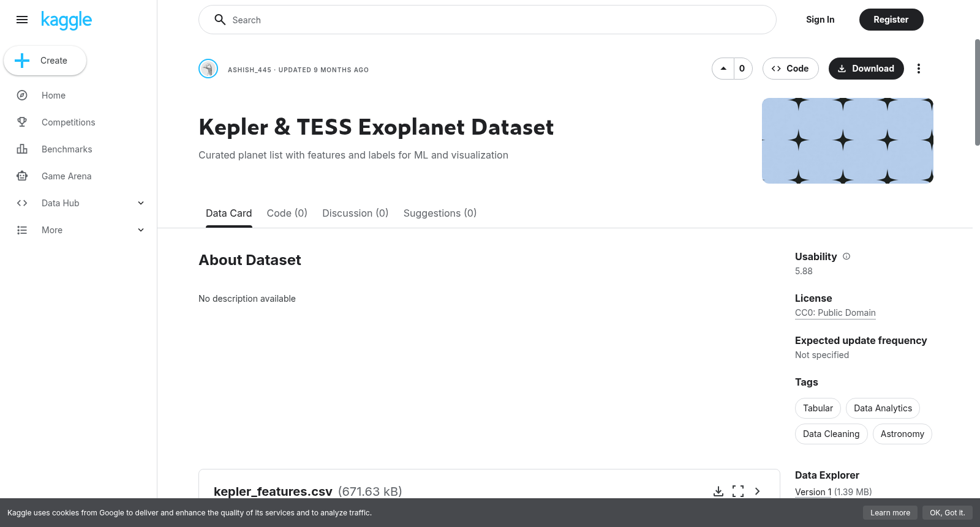Focus the Search input field

(x=487, y=20)
